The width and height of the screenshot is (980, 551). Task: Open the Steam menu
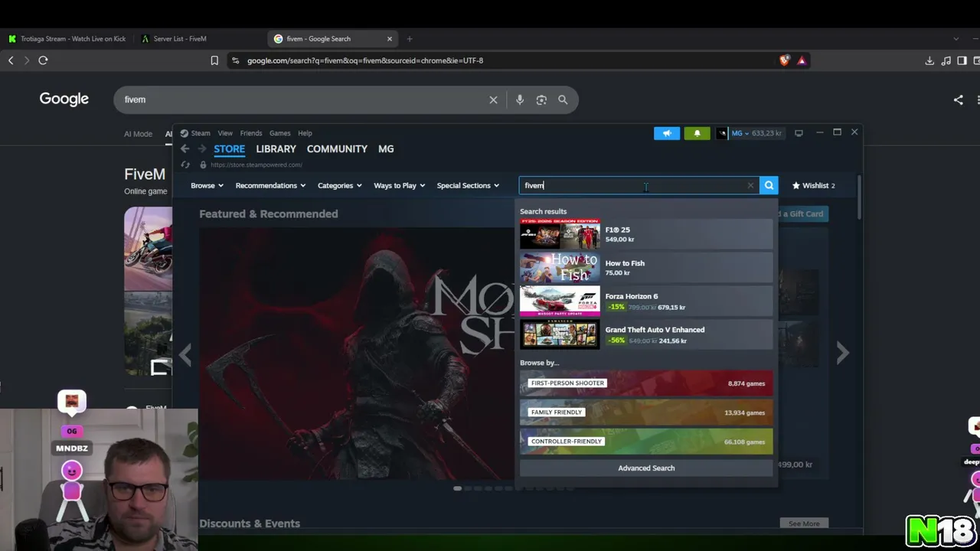point(201,133)
